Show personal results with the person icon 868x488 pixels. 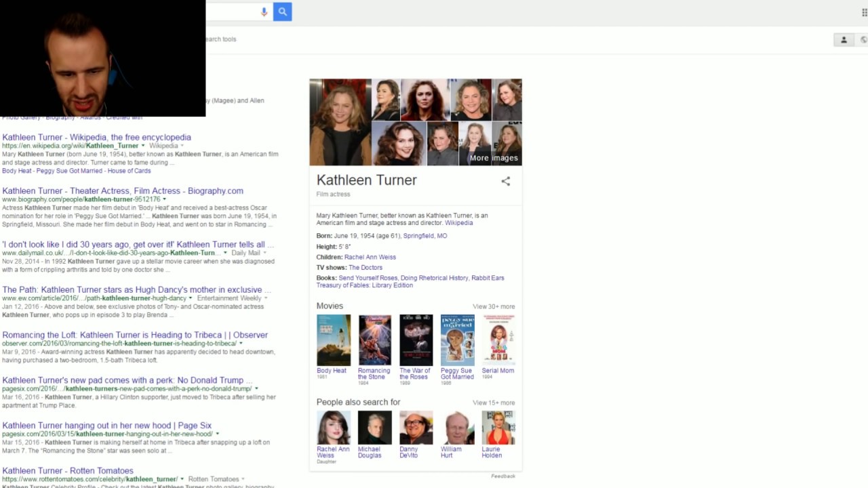(844, 40)
